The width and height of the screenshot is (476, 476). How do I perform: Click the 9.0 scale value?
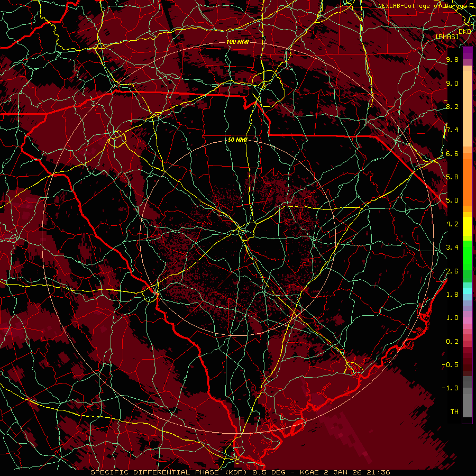pos(452,83)
